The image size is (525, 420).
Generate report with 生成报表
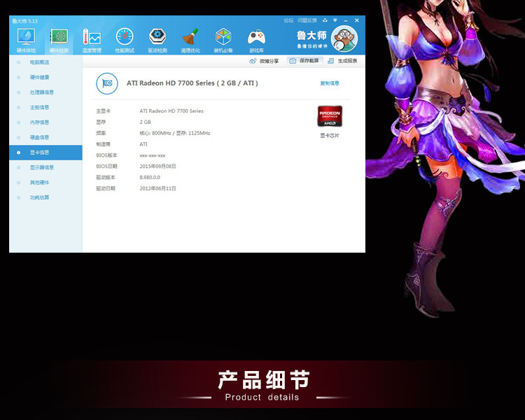(x=342, y=61)
